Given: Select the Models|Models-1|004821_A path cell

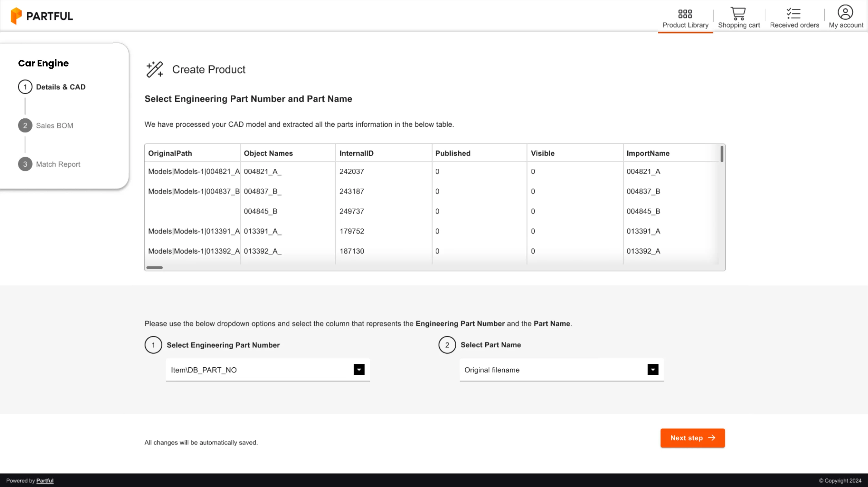Looking at the screenshot, I should point(194,172).
